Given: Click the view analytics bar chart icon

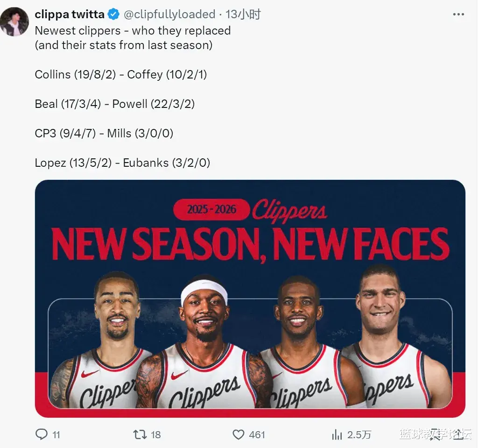Looking at the screenshot, I should coord(337,434).
